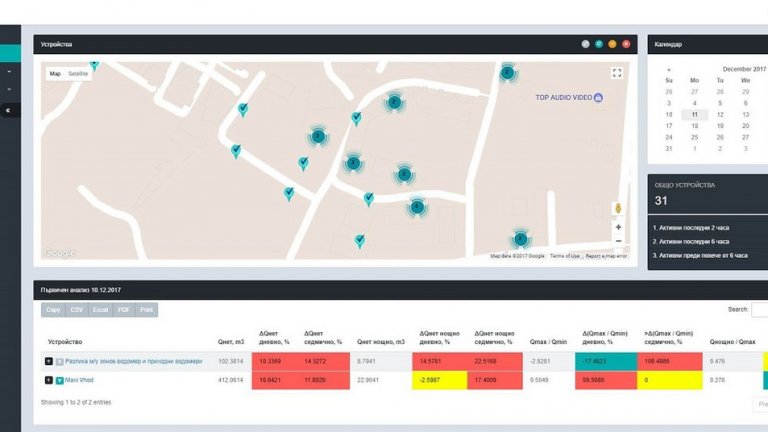Go to previous month in calendar
768x432 pixels.
(669, 69)
